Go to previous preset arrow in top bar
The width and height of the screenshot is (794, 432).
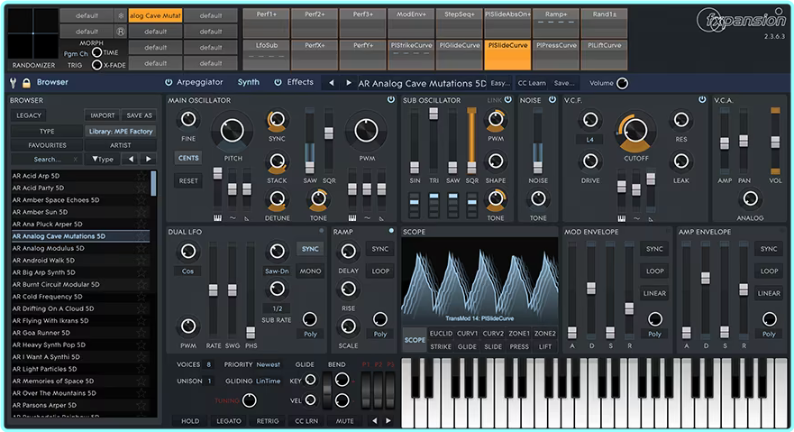[x=331, y=83]
